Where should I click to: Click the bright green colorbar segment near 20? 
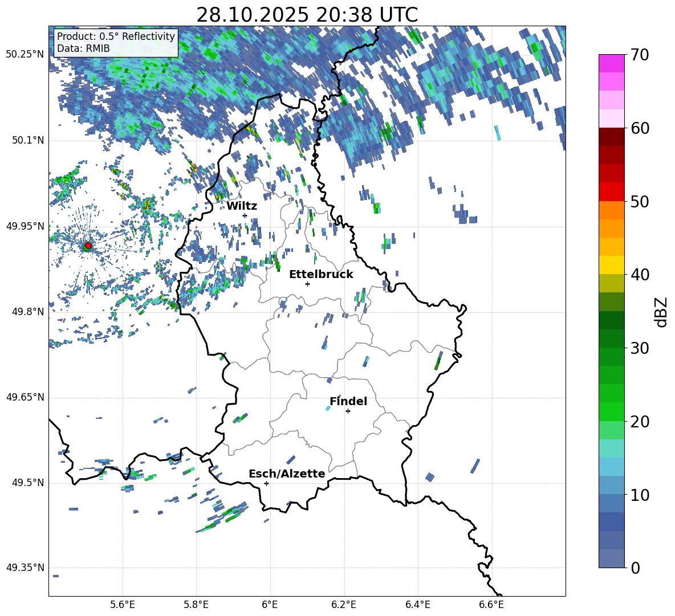click(x=612, y=411)
